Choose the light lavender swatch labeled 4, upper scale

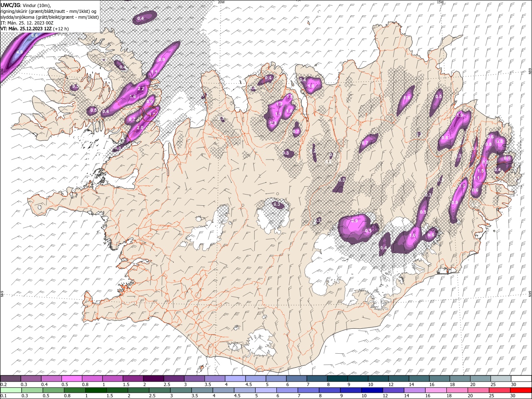point(235,379)
